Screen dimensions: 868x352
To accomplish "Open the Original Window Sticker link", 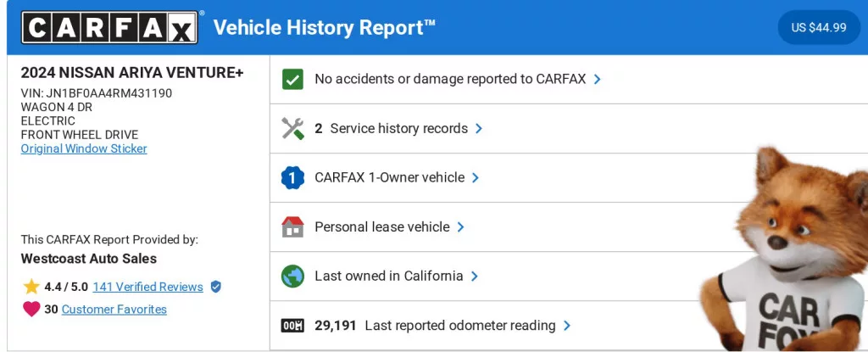I will pos(84,148).
